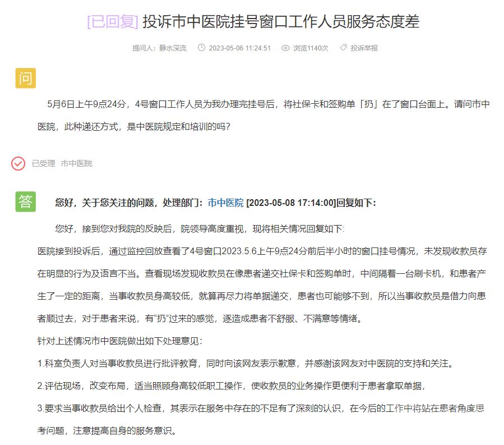The height and width of the screenshot is (445, 504).
Task: Click the asker name 静水深流
Action: point(173,48)
